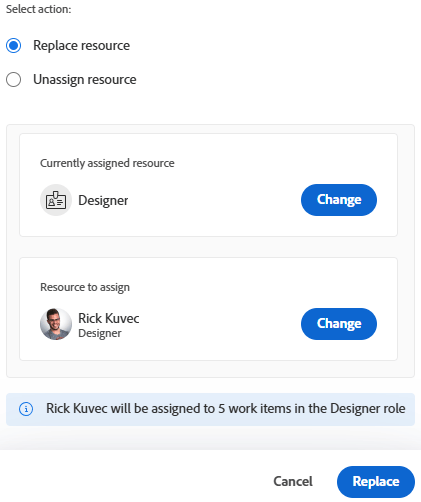The height and width of the screenshot is (502, 421).
Task: Select the Unassign resource radio button
Action: coord(14,80)
